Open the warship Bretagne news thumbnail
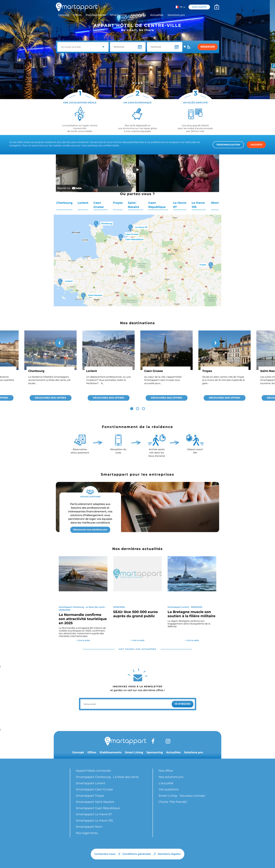Viewport: 275px width, 868px height. point(192,574)
